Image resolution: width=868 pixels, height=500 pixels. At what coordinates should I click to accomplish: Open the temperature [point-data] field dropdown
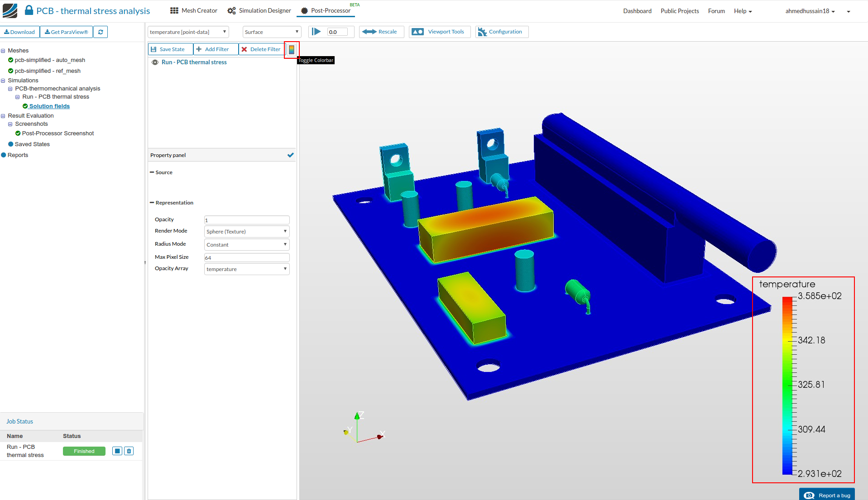pos(188,32)
